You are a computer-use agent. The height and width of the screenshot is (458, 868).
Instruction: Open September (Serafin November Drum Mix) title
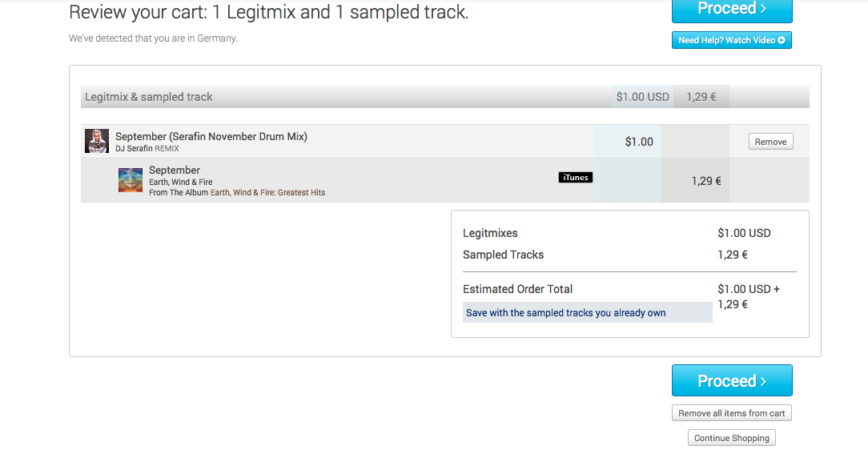click(x=211, y=136)
